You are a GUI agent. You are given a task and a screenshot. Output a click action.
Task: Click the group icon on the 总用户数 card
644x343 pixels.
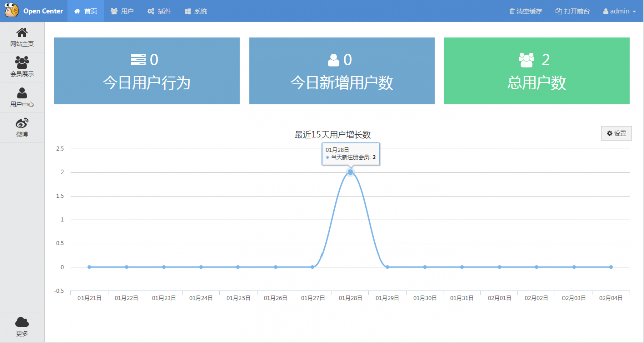(x=526, y=59)
